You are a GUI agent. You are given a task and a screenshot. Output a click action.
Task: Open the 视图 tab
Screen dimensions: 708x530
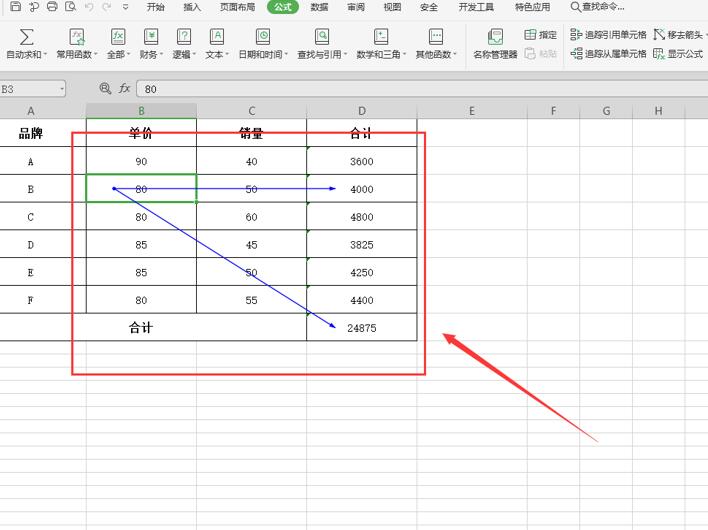[392, 7]
